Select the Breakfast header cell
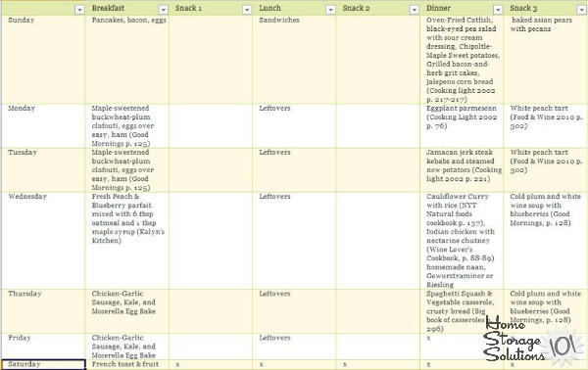 (x=127, y=8)
